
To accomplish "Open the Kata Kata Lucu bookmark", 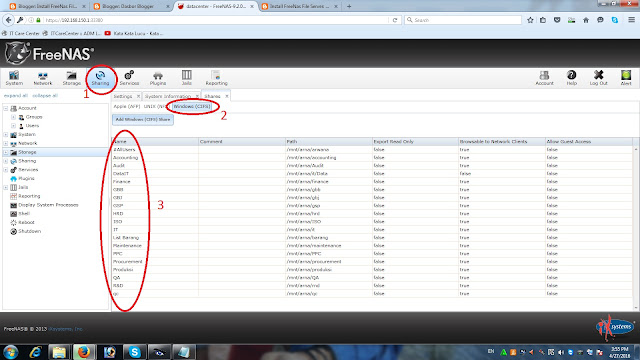I will (134, 33).
